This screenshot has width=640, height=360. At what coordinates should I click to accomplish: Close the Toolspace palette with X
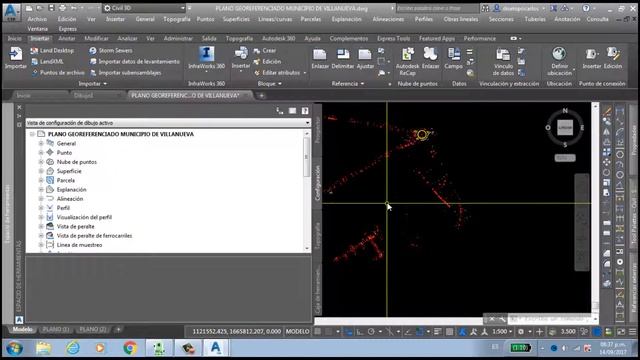click(x=19, y=107)
